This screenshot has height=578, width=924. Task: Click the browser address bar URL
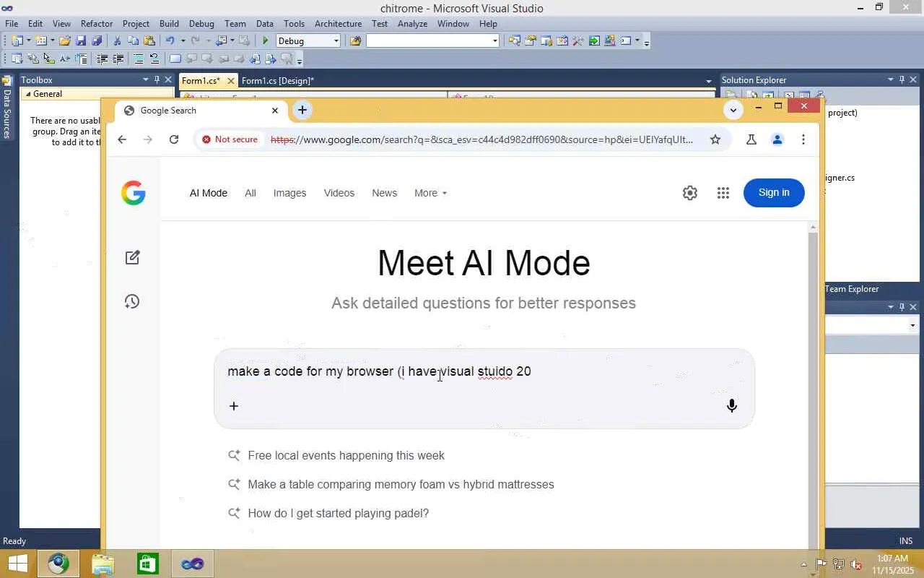point(481,139)
